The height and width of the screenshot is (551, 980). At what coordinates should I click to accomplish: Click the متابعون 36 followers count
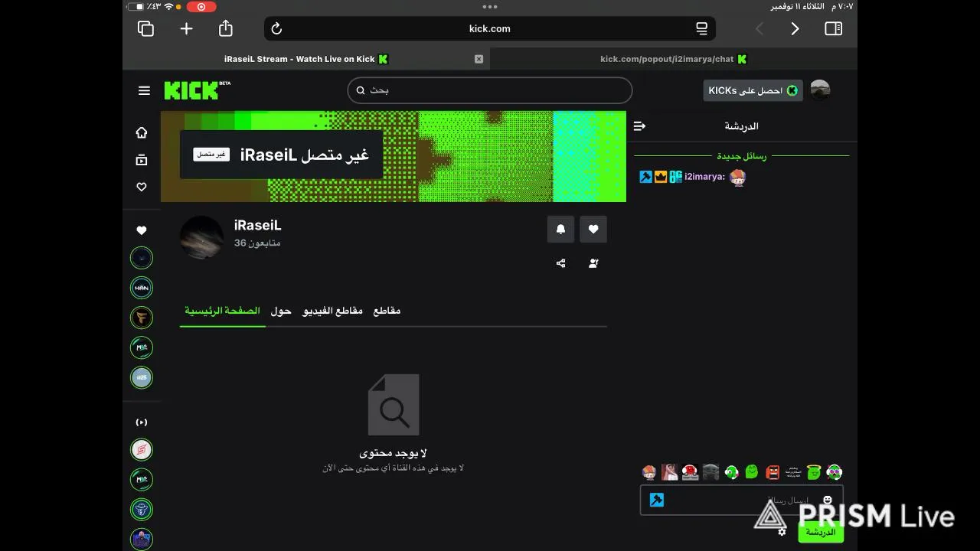click(x=257, y=243)
